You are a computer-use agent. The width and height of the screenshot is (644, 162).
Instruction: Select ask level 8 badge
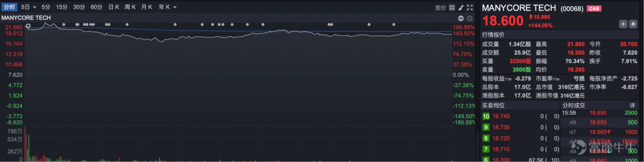(486, 138)
